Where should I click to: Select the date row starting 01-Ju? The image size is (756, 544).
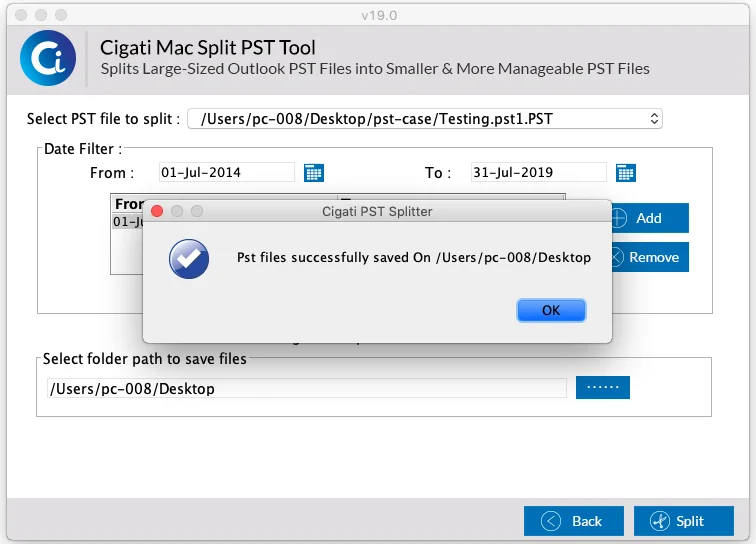pos(128,222)
